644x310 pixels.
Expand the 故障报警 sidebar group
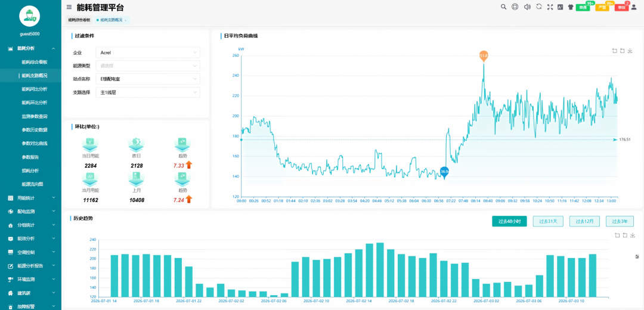pos(31,306)
